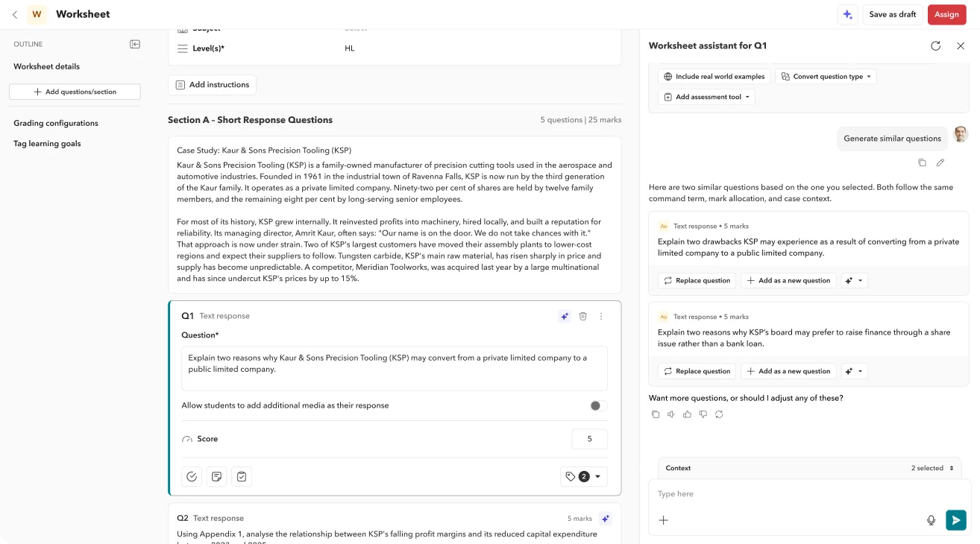Click the clipboard check icon under Q1 Score
The width and height of the screenshot is (980, 544).
242,477
